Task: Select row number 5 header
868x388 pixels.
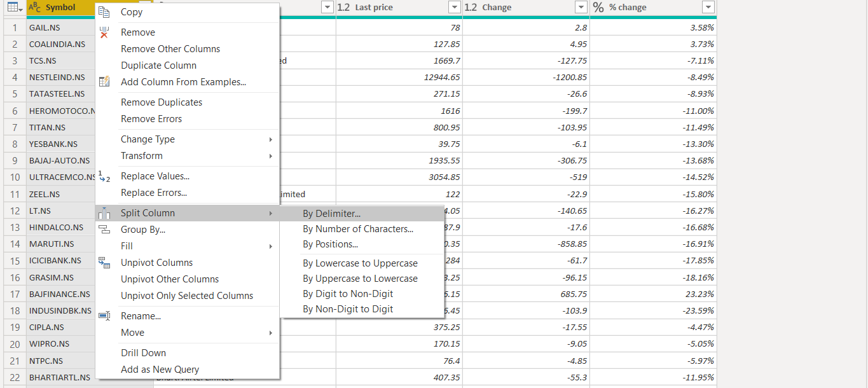Action: tap(15, 94)
